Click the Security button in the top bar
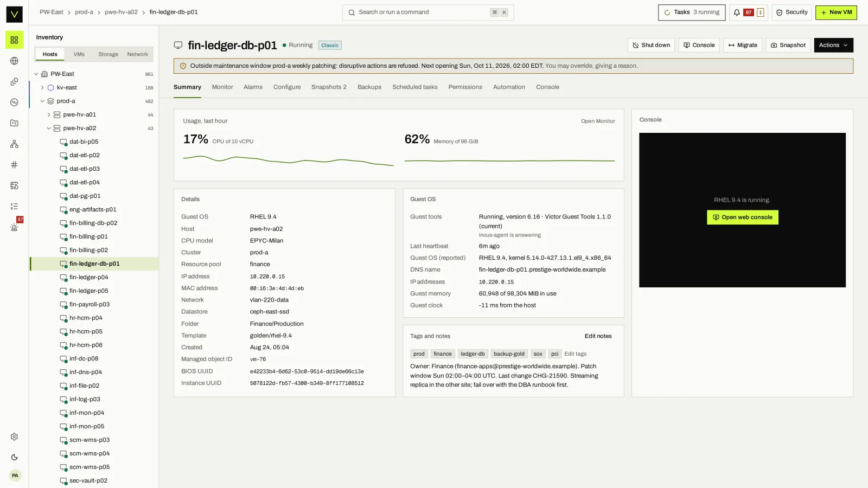Screen dimensions: 868x488 (792, 12)
